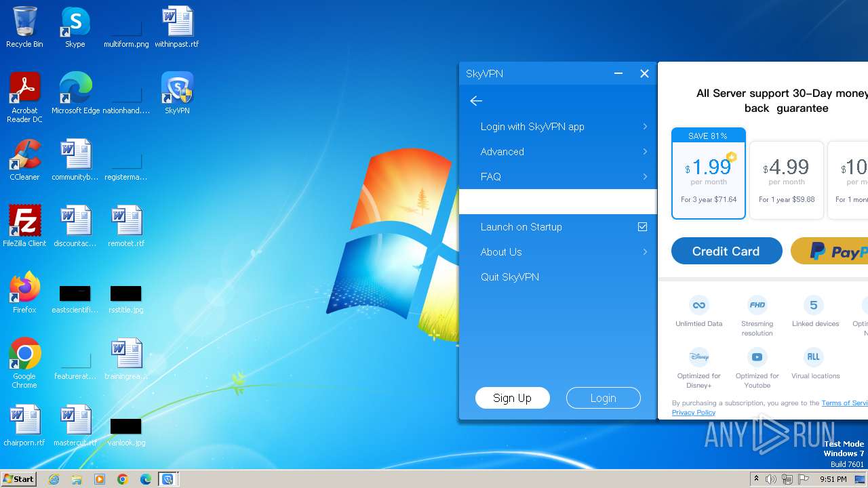The width and height of the screenshot is (868, 488).
Task: Click Optimized for Youtube feature icon
Action: [x=757, y=357]
